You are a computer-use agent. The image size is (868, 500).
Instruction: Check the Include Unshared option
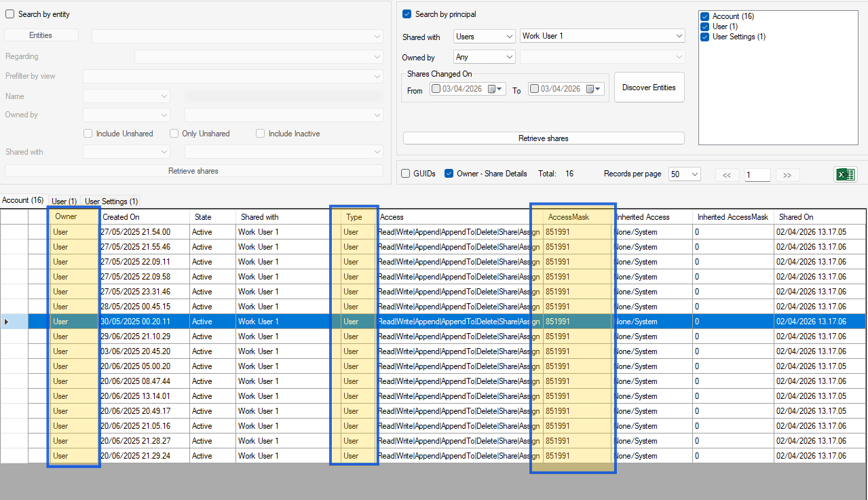tap(88, 133)
